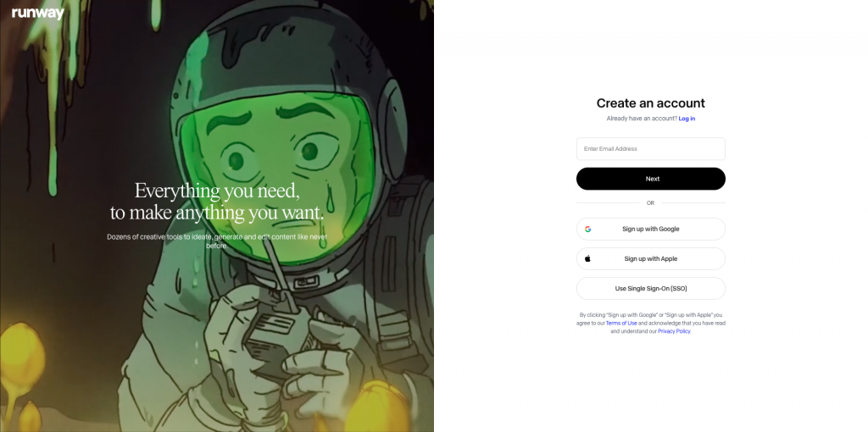Click the Google G icon
Image resolution: width=868 pixels, height=432 pixels.
click(x=588, y=229)
